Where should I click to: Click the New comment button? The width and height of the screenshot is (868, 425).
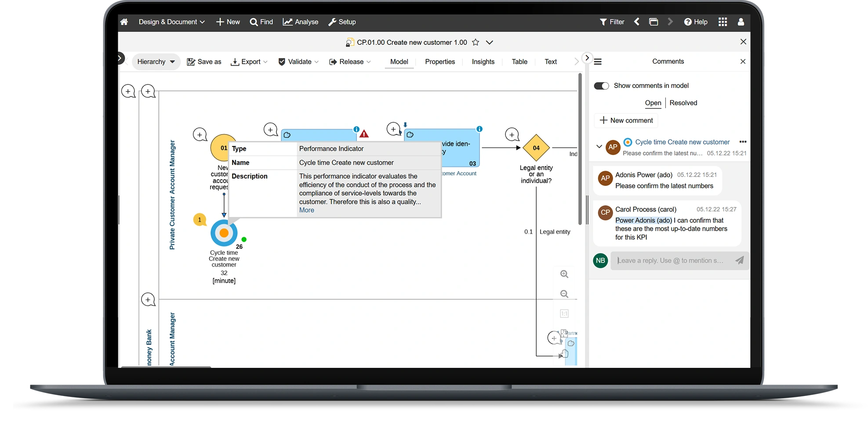click(626, 120)
